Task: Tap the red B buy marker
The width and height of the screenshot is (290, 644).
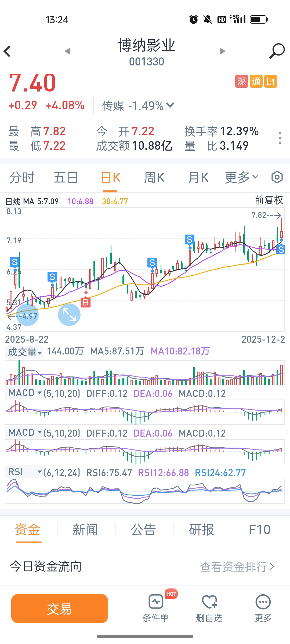Action: pyautogui.click(x=86, y=302)
